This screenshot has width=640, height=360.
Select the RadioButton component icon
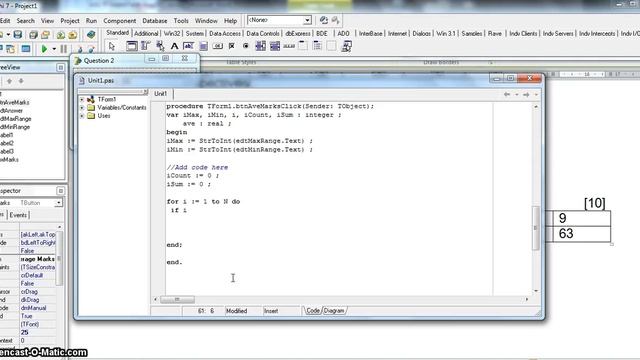[246, 46]
